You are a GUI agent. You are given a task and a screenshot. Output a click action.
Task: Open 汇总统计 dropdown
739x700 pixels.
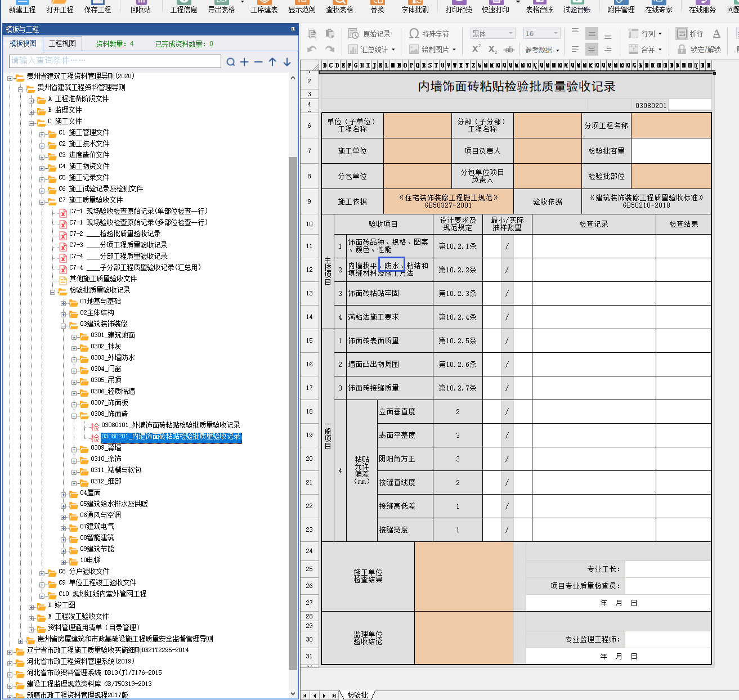371,50
